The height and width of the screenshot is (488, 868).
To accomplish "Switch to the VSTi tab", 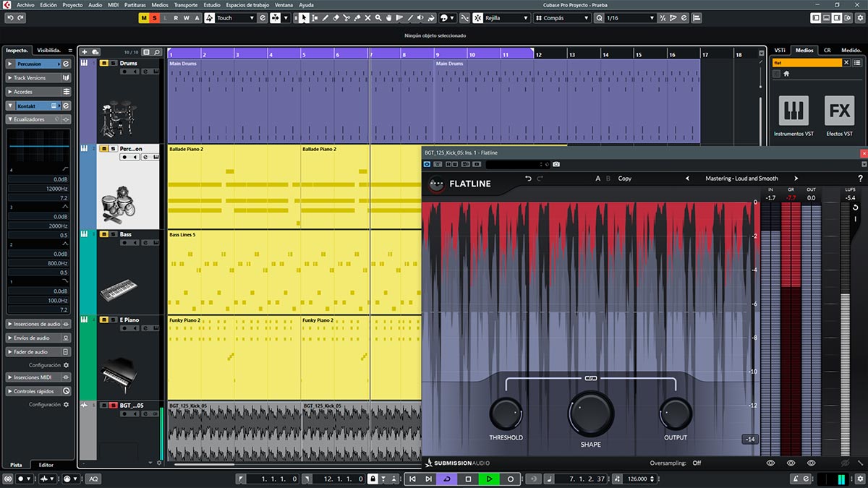I will pyautogui.click(x=780, y=50).
